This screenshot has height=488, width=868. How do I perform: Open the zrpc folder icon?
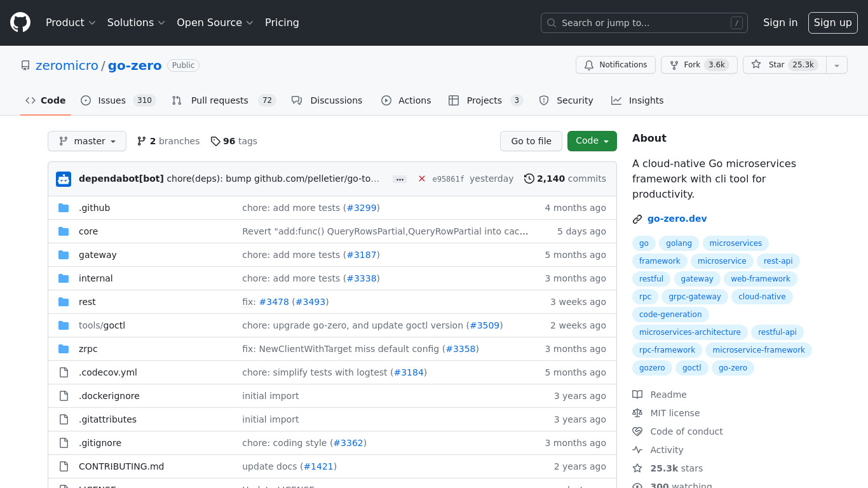click(x=64, y=349)
